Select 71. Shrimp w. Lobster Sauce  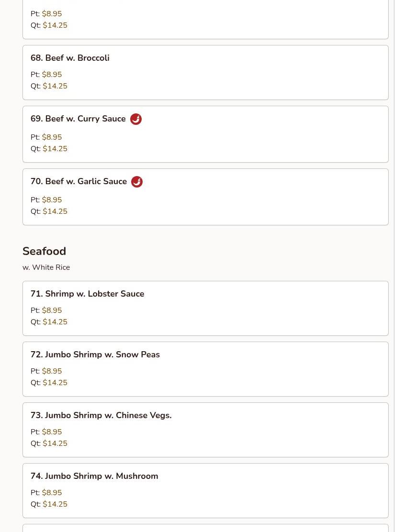tap(205, 309)
